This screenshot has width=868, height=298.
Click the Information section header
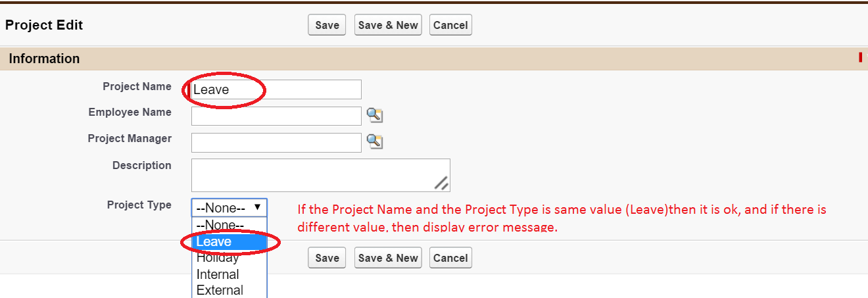click(x=44, y=59)
